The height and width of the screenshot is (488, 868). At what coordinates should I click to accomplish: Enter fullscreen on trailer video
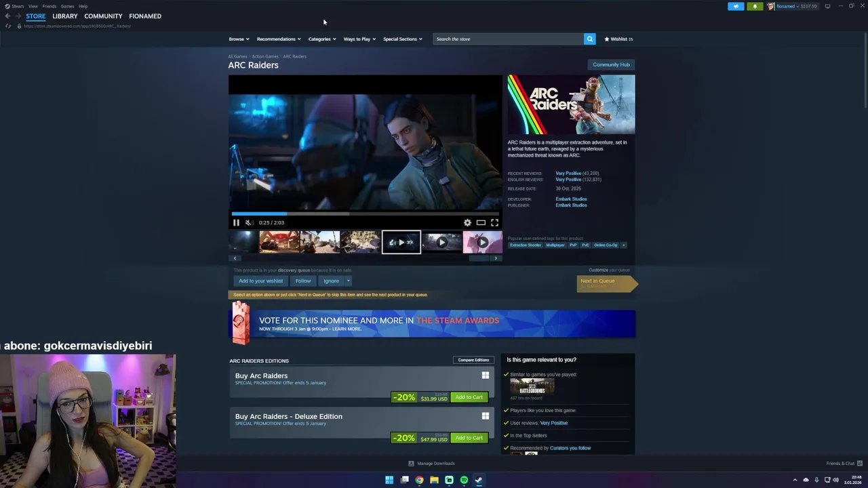pos(494,222)
